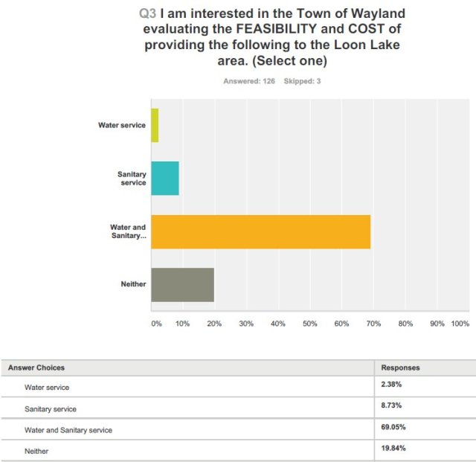Click the yellow-green Water service bar
Viewport: 476px width, 462px height.
155,125
